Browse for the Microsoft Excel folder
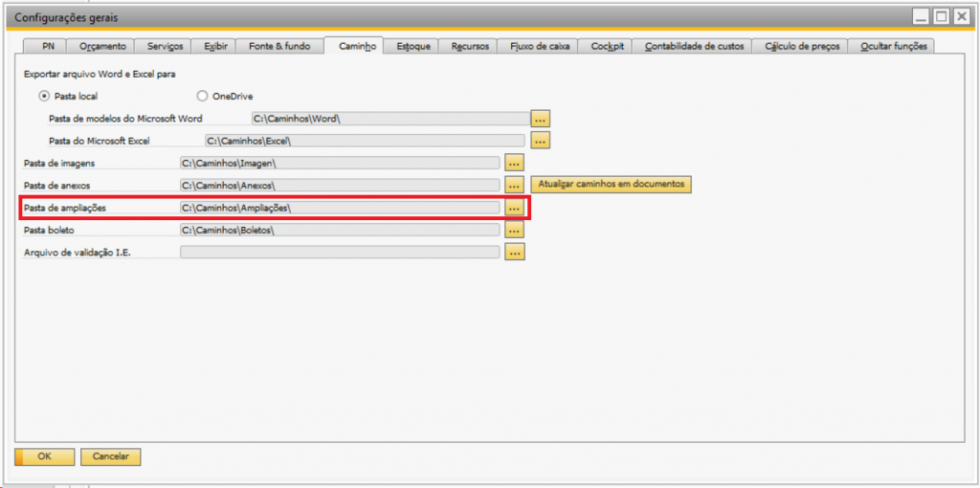 [541, 141]
